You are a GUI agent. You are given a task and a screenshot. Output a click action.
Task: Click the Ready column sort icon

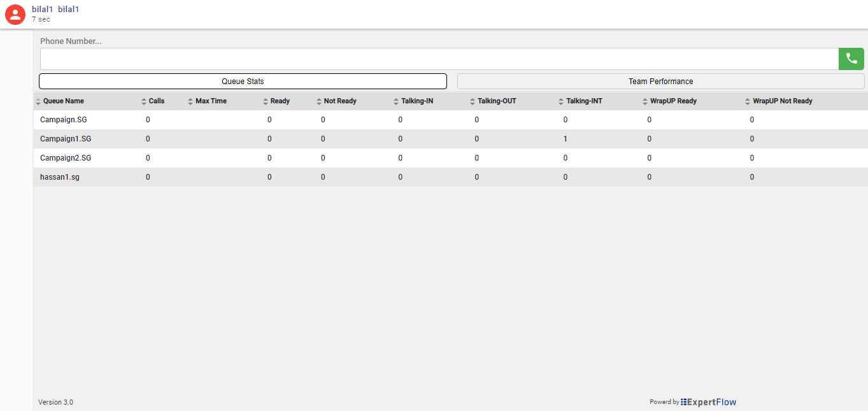click(x=266, y=101)
